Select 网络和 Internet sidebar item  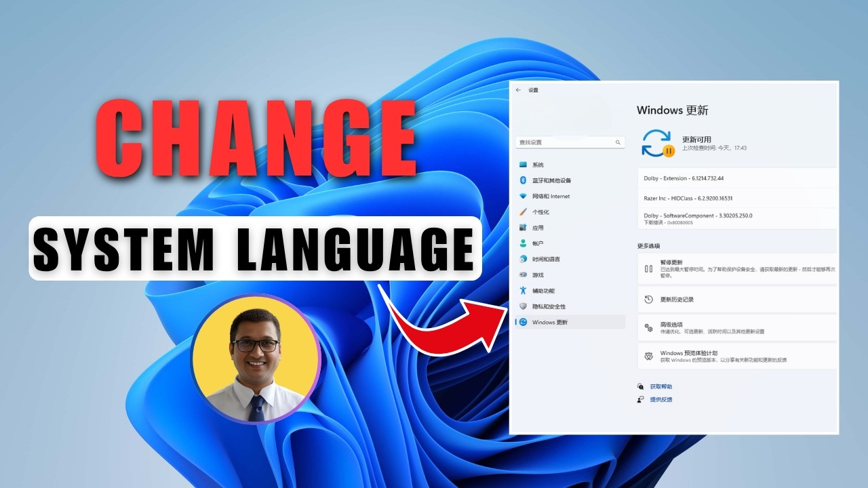click(x=570, y=196)
